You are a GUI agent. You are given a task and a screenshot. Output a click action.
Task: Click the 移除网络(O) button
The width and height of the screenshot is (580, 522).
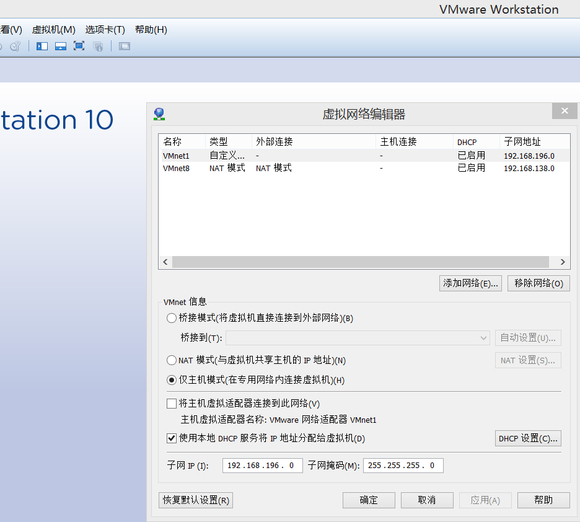[539, 283]
